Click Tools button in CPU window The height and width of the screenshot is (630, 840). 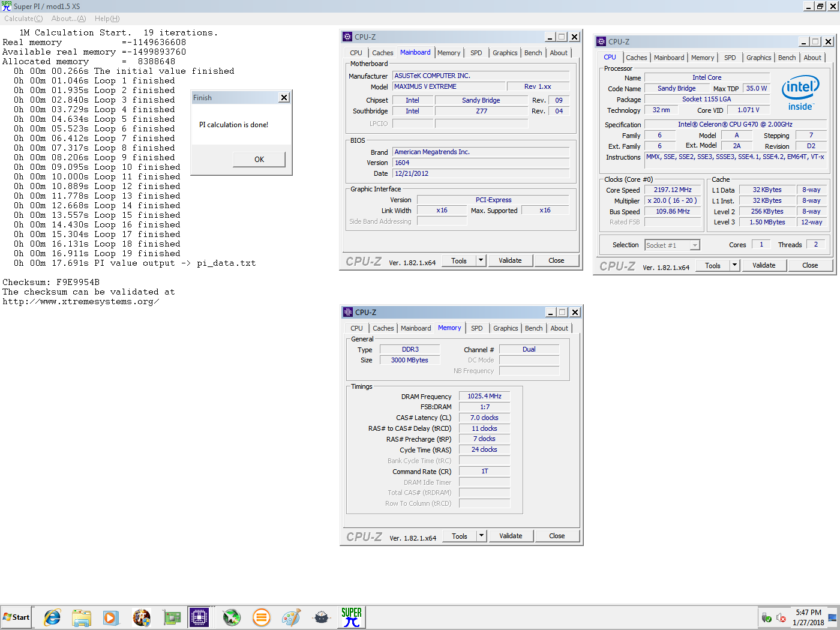tap(713, 265)
